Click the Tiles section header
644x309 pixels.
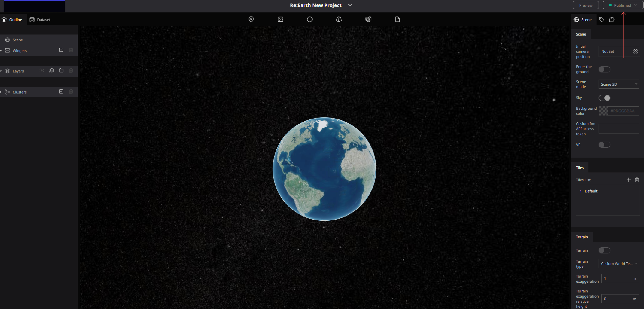[579, 168]
